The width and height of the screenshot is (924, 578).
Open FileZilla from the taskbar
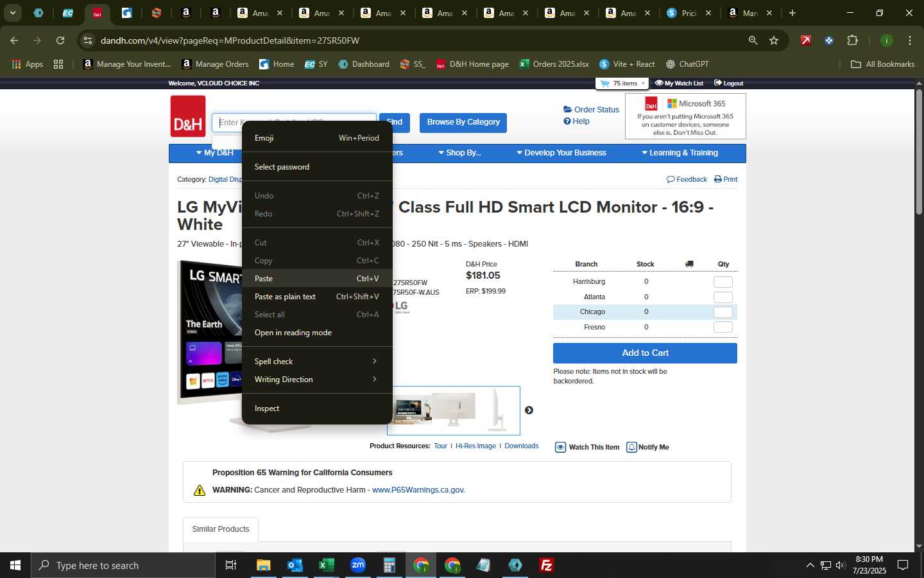547,565
